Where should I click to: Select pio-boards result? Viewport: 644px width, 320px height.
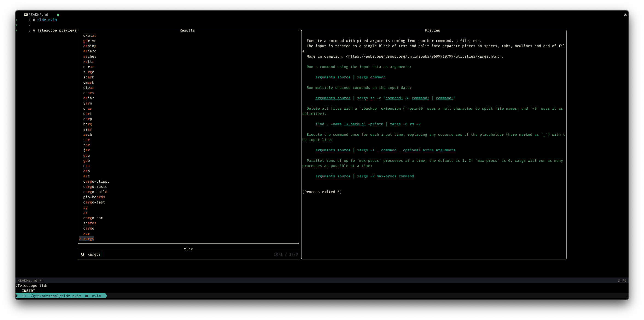pos(94,197)
